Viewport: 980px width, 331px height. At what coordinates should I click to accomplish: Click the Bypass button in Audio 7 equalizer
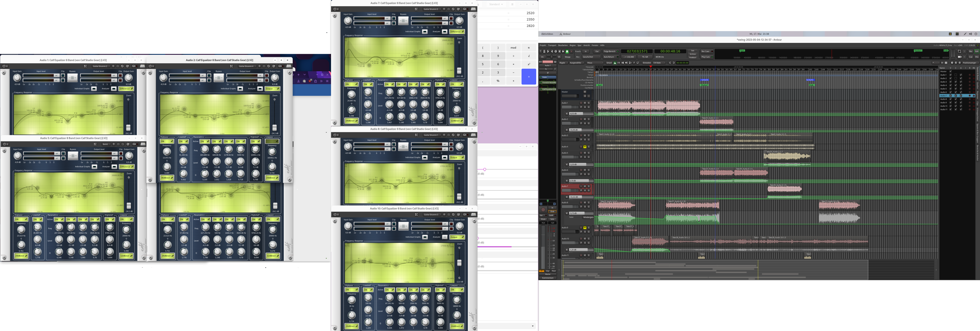click(403, 21)
